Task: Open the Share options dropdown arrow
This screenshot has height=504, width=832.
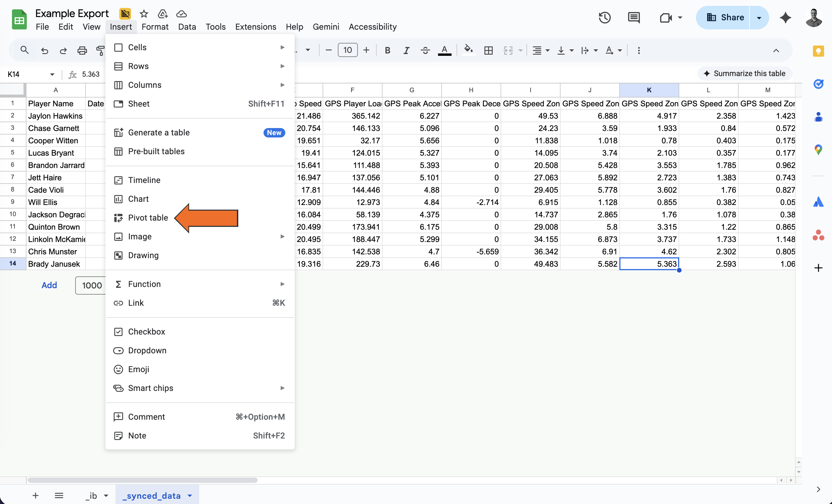Action: (759, 18)
